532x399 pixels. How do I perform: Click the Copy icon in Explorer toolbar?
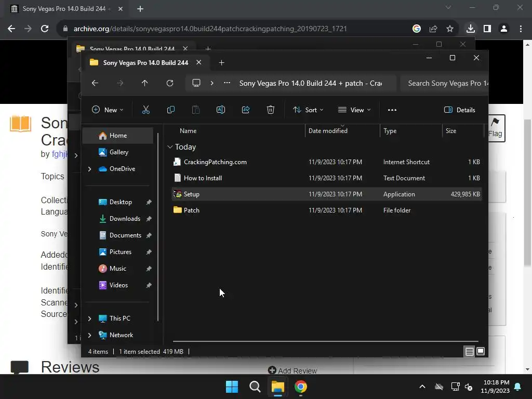coord(170,110)
